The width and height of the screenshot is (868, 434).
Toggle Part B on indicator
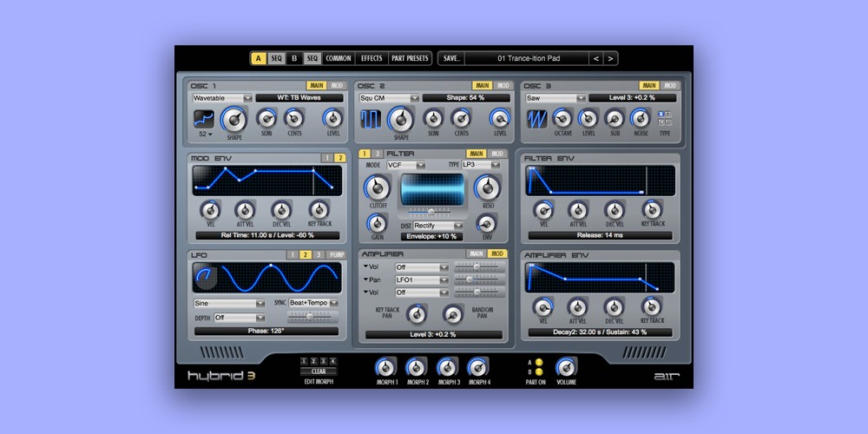tap(538, 372)
